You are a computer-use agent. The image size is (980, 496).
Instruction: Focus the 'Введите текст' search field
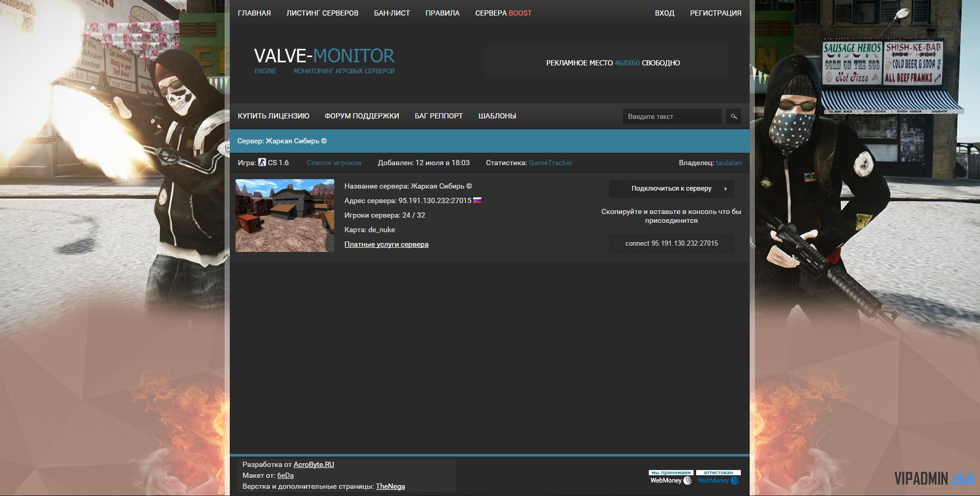pyautogui.click(x=672, y=116)
